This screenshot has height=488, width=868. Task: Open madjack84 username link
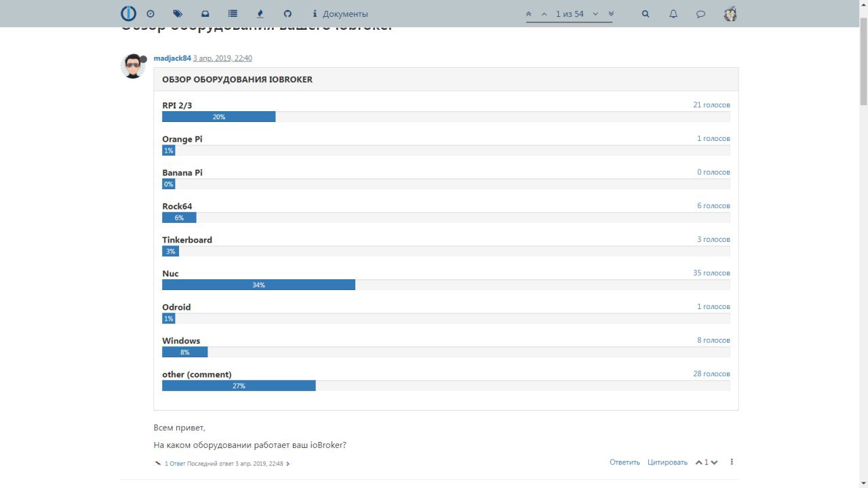tap(172, 58)
